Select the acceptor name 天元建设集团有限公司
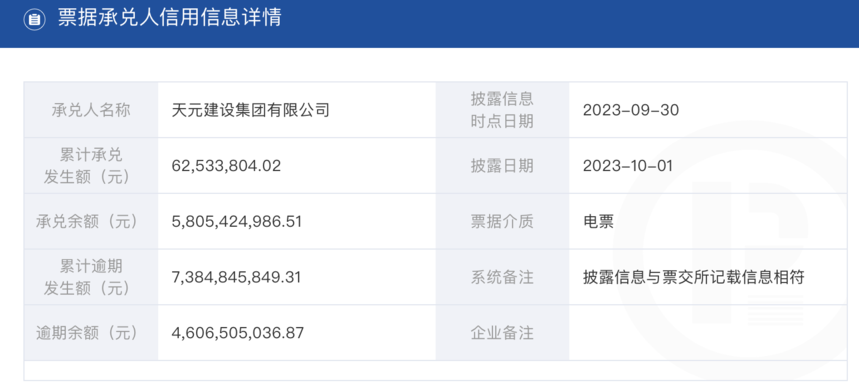The height and width of the screenshot is (390, 859). (251, 110)
